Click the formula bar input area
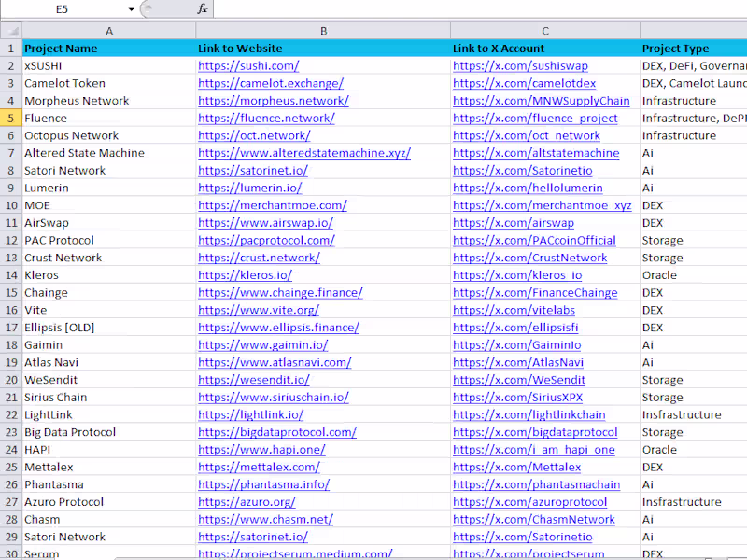This screenshot has height=560, width=747. click(x=480, y=8)
